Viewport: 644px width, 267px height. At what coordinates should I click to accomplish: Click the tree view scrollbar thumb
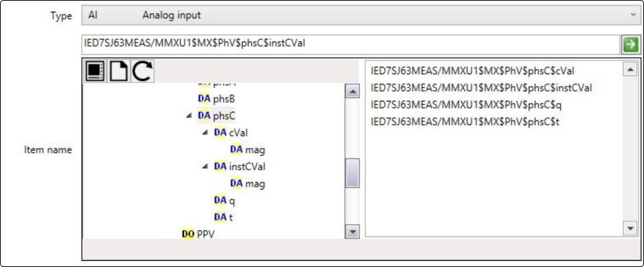click(353, 173)
